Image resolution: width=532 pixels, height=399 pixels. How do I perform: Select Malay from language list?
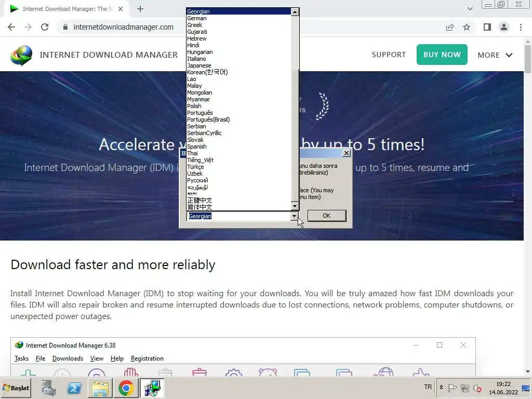coord(239,86)
